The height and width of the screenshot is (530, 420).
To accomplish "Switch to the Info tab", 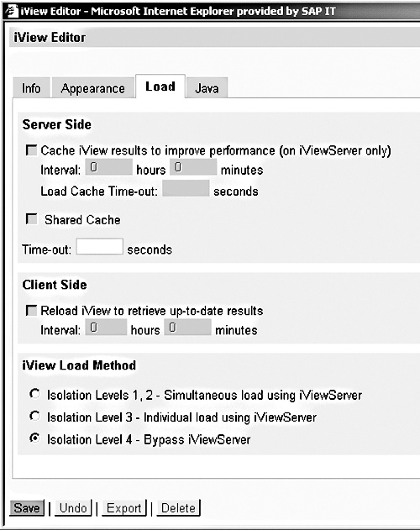I will [31, 88].
